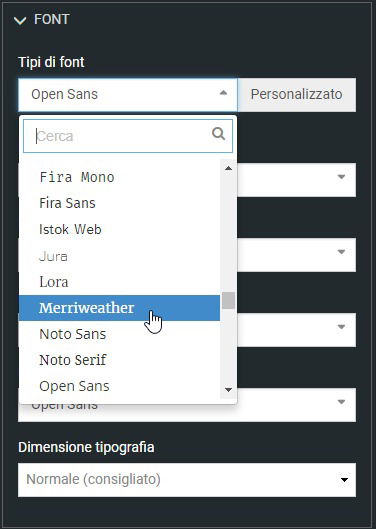Screen dimensions: 376x529
Task: Collapse the FONT section chevron
Action: pos(20,21)
